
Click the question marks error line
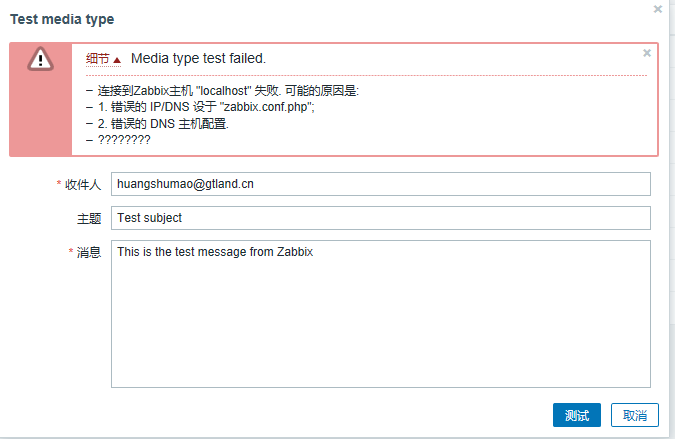124,140
